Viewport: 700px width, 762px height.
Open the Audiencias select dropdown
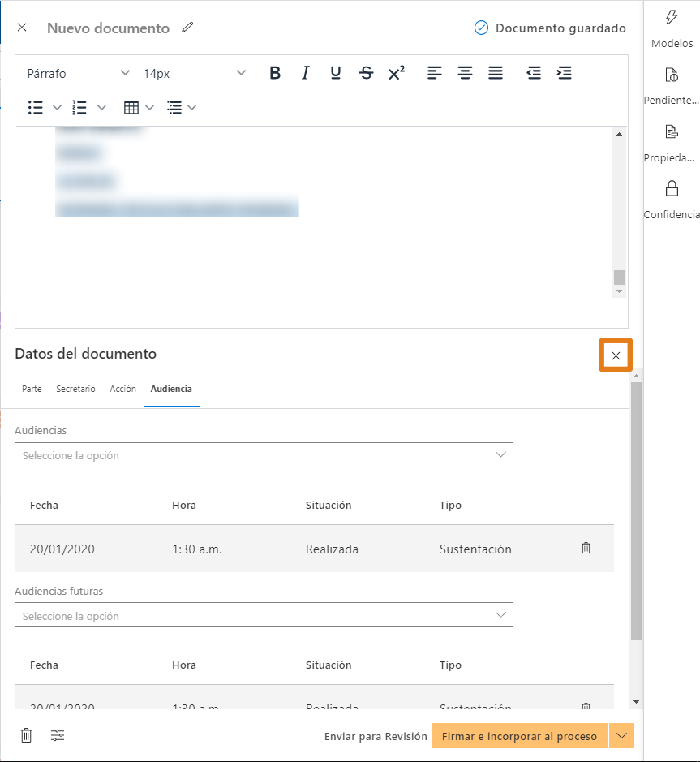tap(264, 455)
